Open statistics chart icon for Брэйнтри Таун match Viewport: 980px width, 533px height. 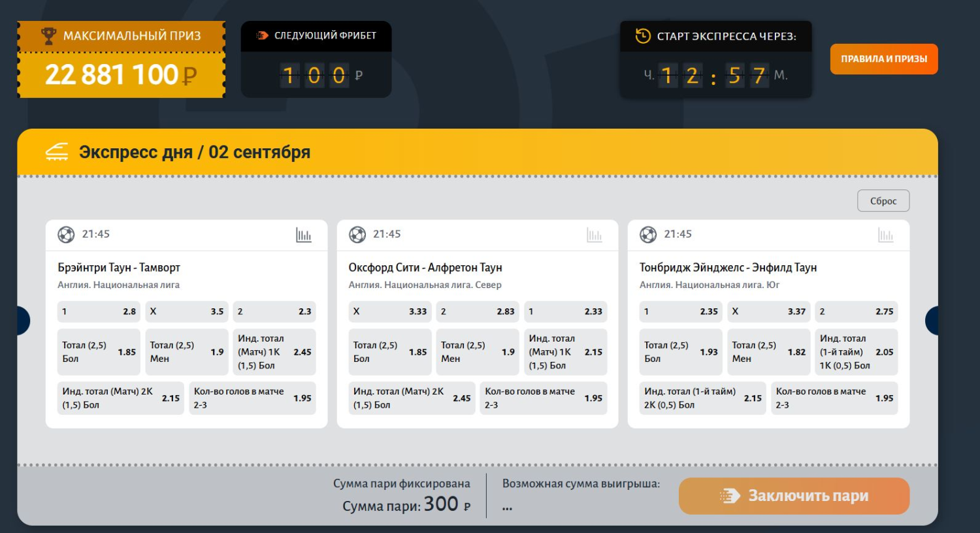304,235
